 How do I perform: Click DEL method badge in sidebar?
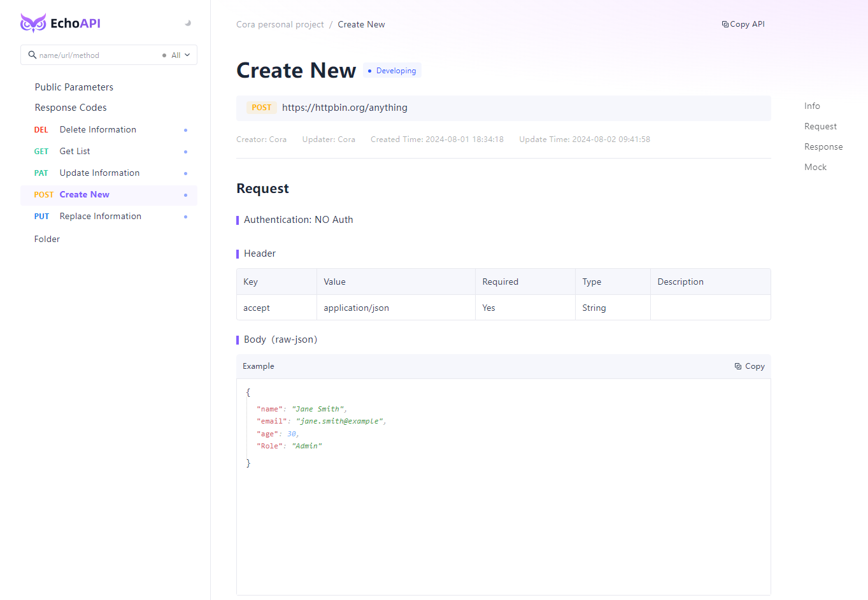tap(41, 130)
